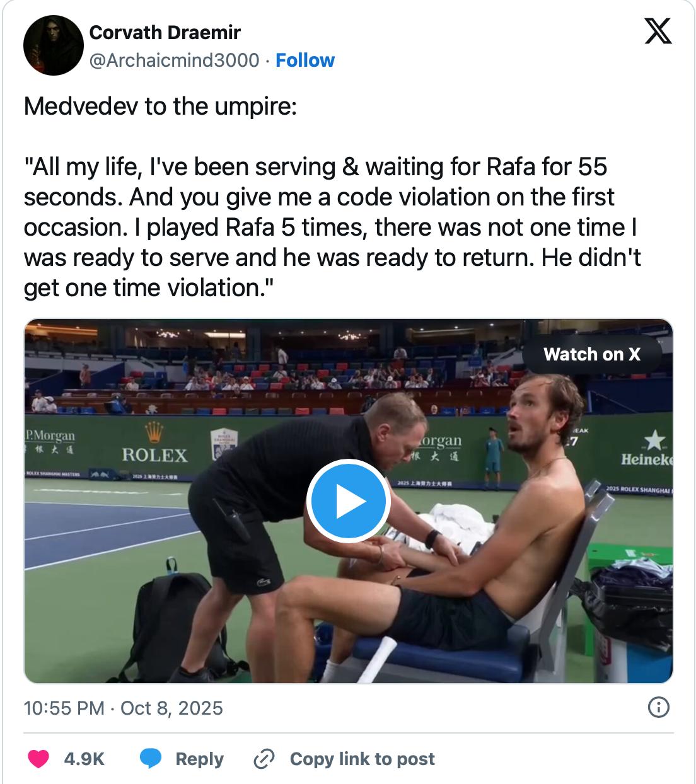Click the blue reply speech bubble icon

click(x=150, y=759)
